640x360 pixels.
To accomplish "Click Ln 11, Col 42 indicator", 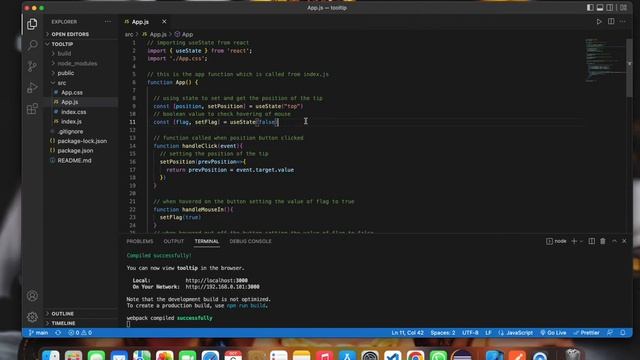I will coord(407,333).
